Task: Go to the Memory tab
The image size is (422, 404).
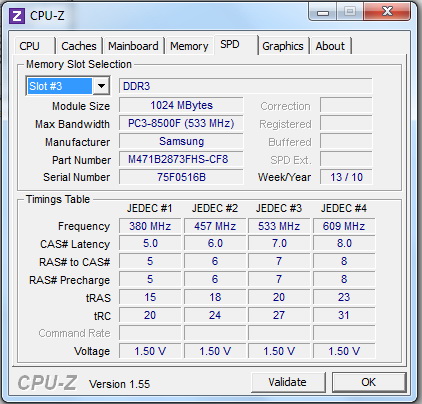Action: (189, 46)
